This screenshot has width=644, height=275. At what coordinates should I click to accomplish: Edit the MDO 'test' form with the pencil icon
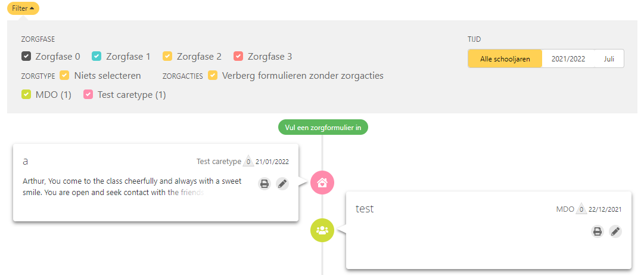[x=615, y=231]
